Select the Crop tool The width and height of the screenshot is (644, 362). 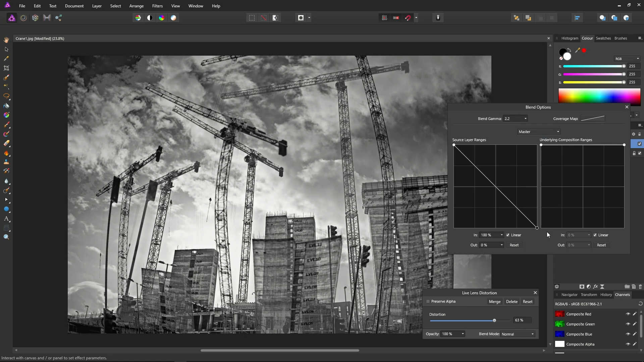point(6,68)
